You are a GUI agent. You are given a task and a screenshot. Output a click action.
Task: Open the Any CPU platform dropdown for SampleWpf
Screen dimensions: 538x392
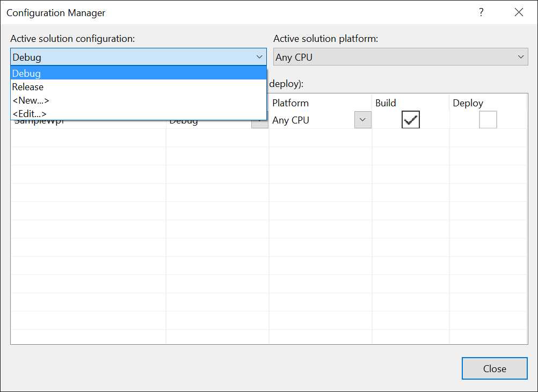point(363,120)
